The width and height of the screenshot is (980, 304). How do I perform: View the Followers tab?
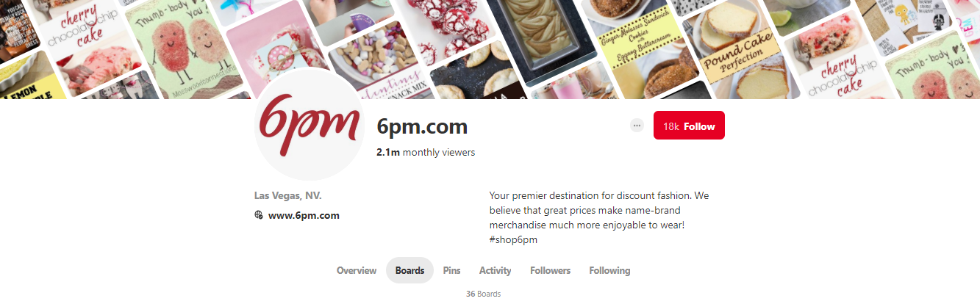[x=550, y=270]
